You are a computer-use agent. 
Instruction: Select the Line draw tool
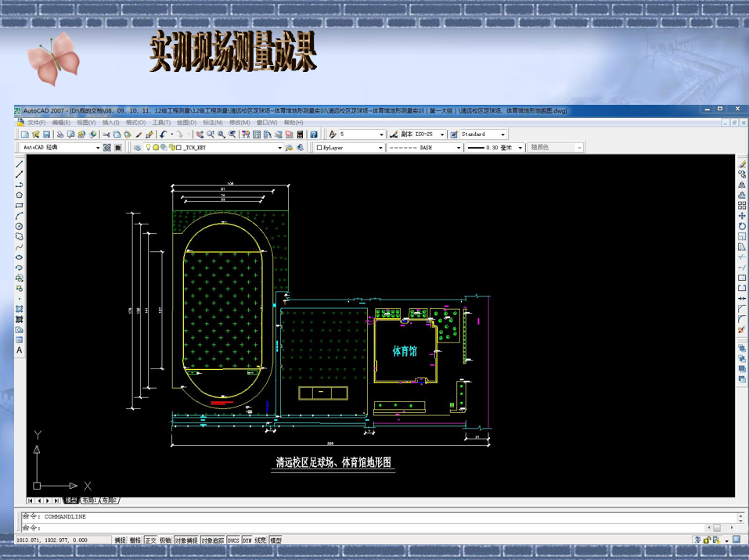coord(20,164)
